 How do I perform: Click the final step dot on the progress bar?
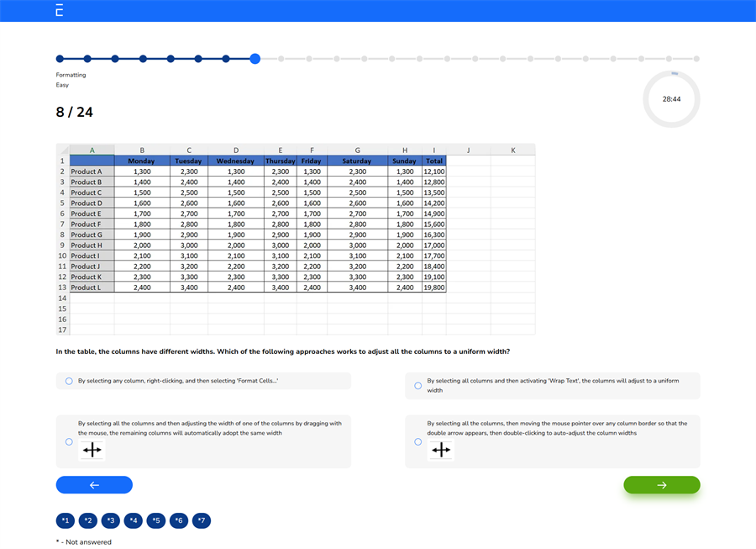696,59
